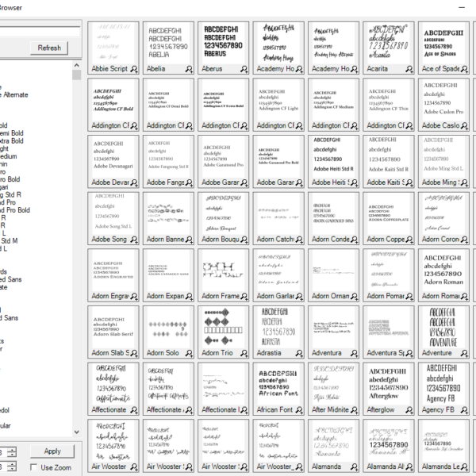Image resolution: width=476 pixels, height=476 pixels.
Task: Select the Addington CF Extra Bold preview
Action: (x=223, y=104)
